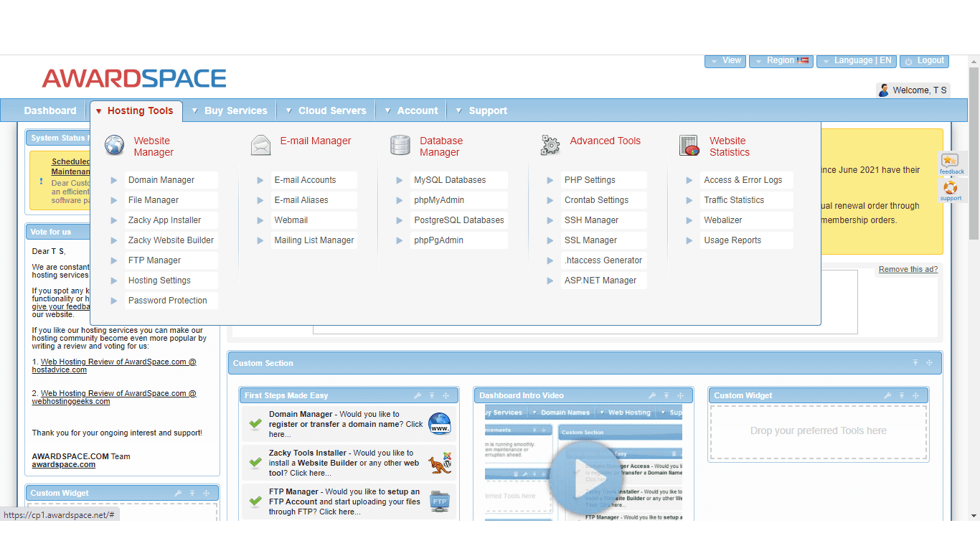980x551 pixels.
Task: Click the Website Statistics chart icon
Action: click(x=689, y=146)
